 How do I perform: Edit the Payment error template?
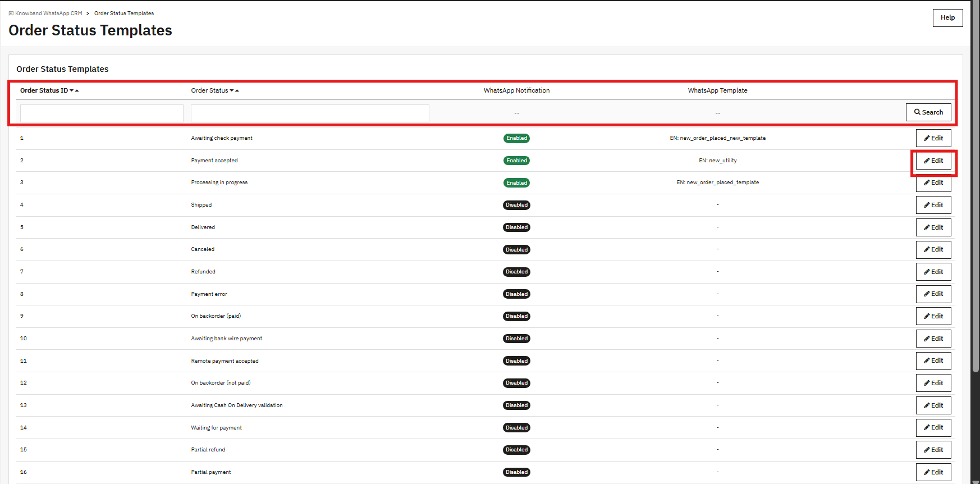click(933, 294)
